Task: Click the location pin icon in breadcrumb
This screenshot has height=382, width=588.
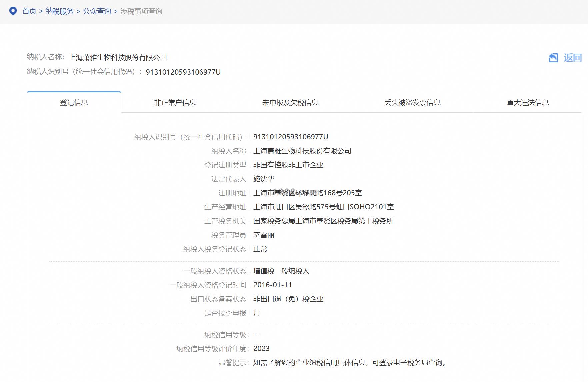Action: 13,11
